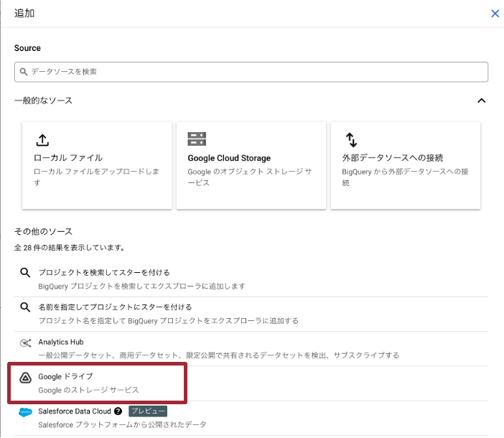Click the Salesforce cloud logo icon
Image resolution: width=504 pixels, height=438 pixels.
pyautogui.click(x=24, y=412)
